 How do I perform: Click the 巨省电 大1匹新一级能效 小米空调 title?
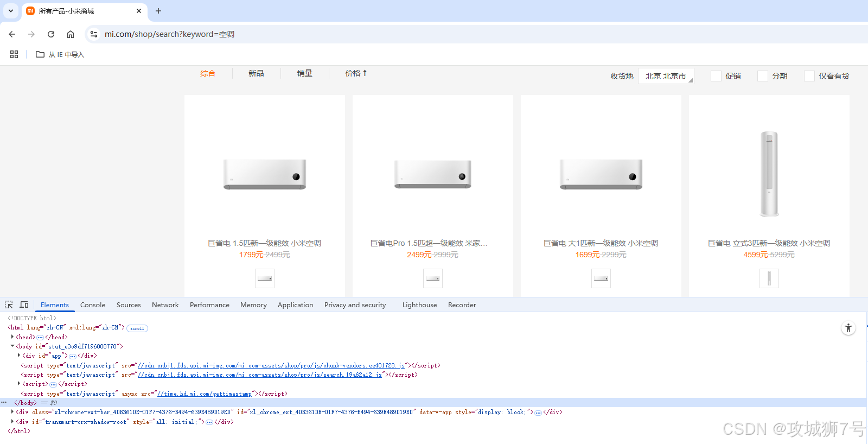(601, 243)
